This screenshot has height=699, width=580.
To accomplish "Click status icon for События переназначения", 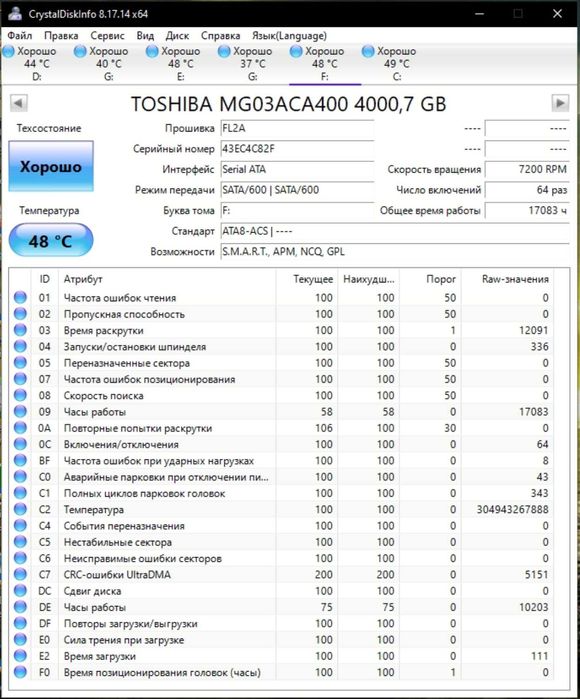I will point(20,526).
